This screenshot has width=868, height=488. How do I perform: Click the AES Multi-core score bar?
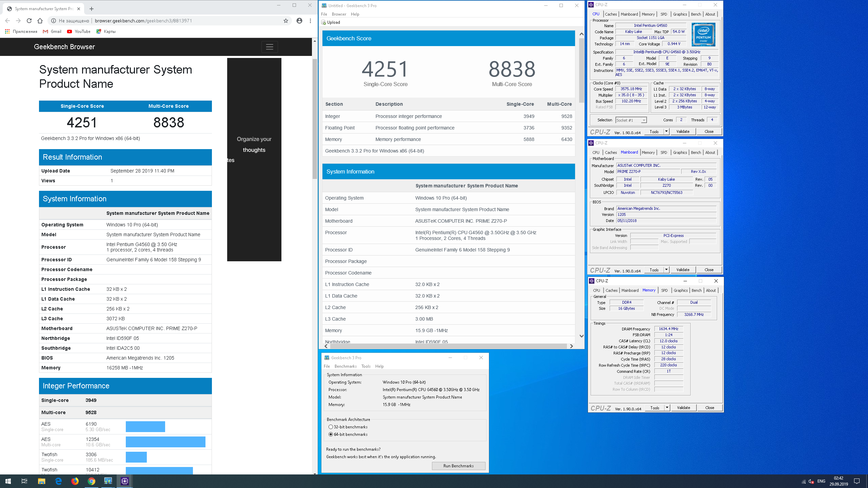pyautogui.click(x=165, y=442)
